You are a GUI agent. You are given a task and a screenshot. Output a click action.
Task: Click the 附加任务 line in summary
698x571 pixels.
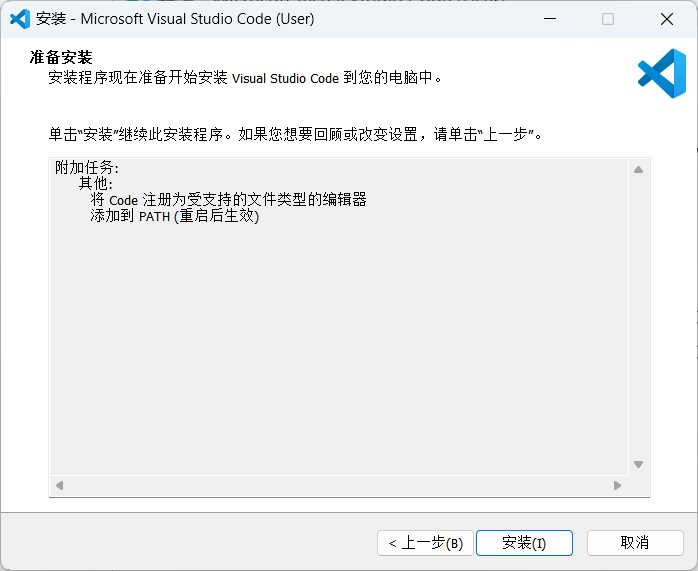87,168
